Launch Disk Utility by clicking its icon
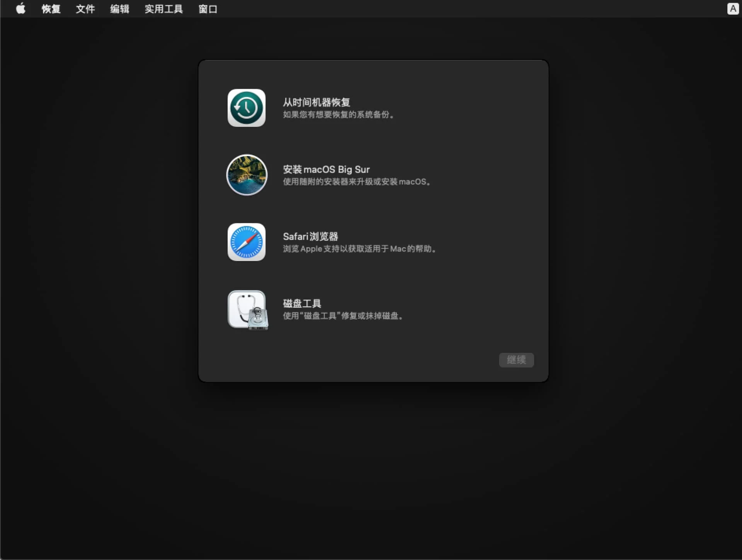The width and height of the screenshot is (742, 560). click(247, 309)
